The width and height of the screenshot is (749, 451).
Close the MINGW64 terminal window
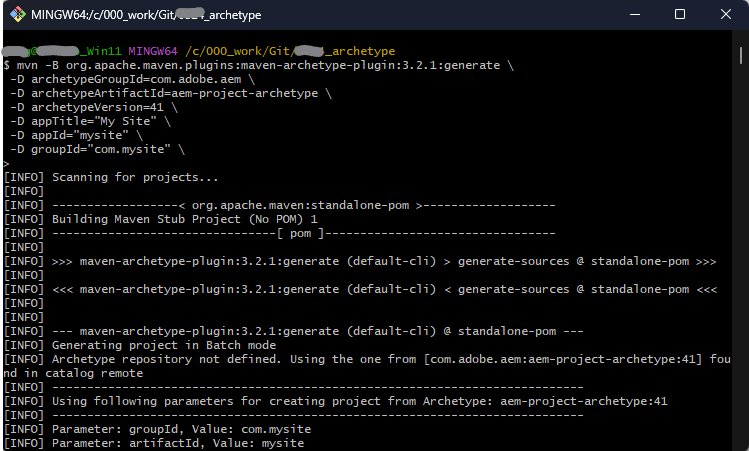click(726, 14)
